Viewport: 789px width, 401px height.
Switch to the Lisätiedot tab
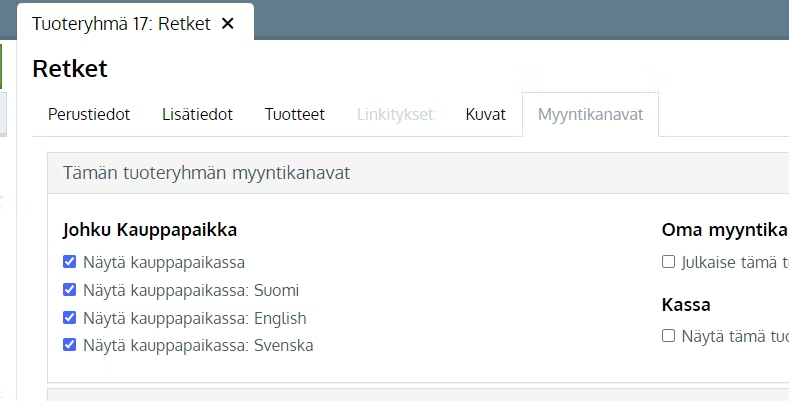pos(197,114)
